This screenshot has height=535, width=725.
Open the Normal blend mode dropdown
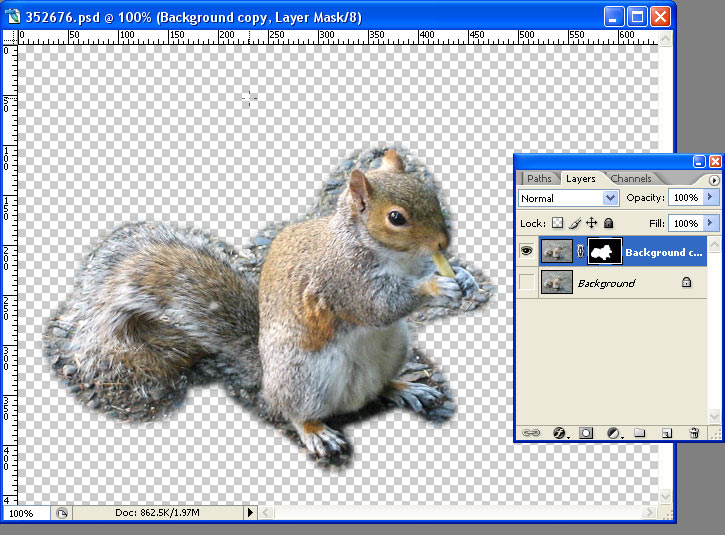pyautogui.click(x=569, y=198)
